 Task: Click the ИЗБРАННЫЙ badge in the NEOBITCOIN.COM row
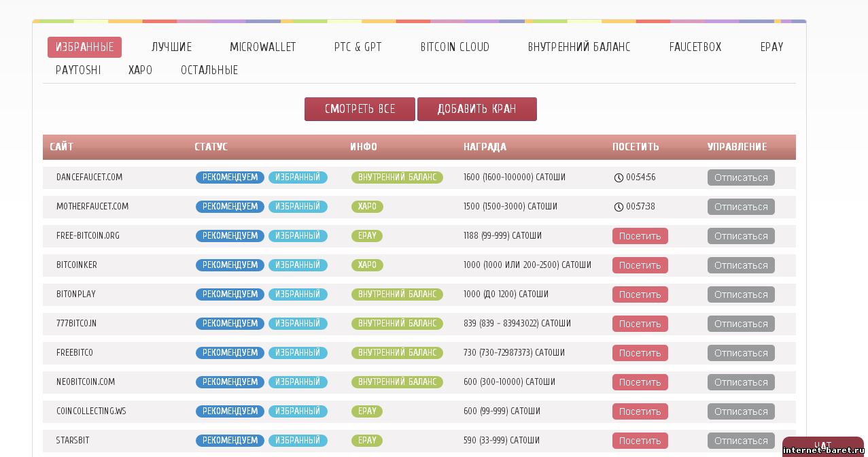point(298,382)
